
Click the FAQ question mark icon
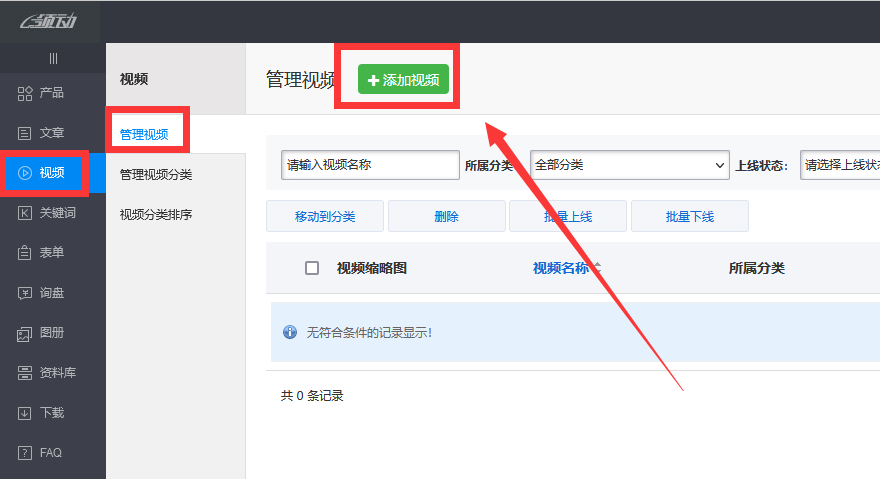pyautogui.click(x=25, y=453)
